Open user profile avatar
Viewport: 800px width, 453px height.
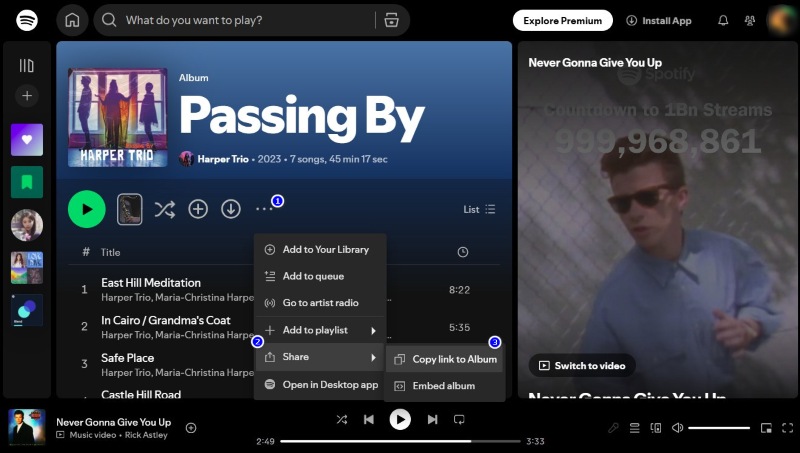click(781, 20)
